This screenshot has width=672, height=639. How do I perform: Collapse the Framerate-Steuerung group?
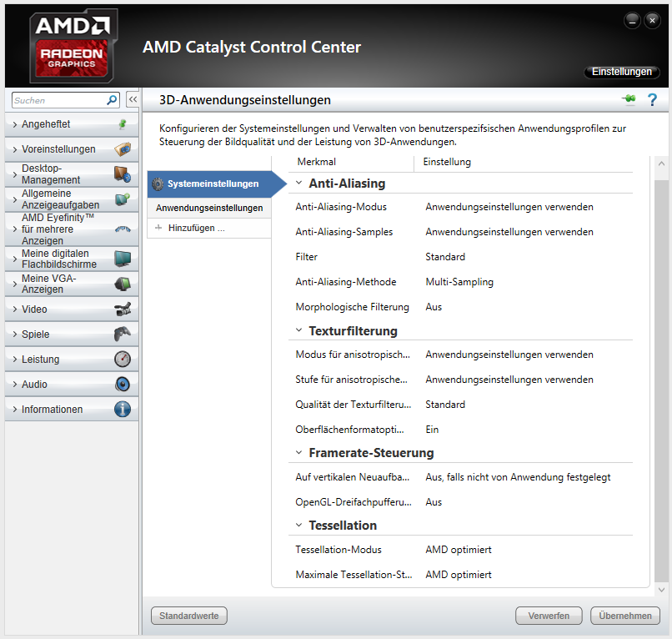coord(299,452)
